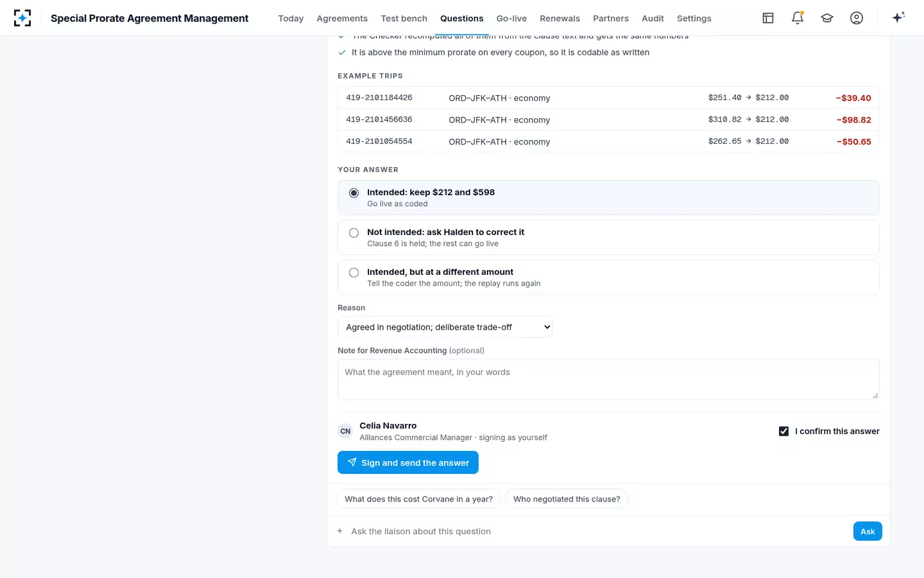Click the -$39.40 difference value

coord(853,98)
